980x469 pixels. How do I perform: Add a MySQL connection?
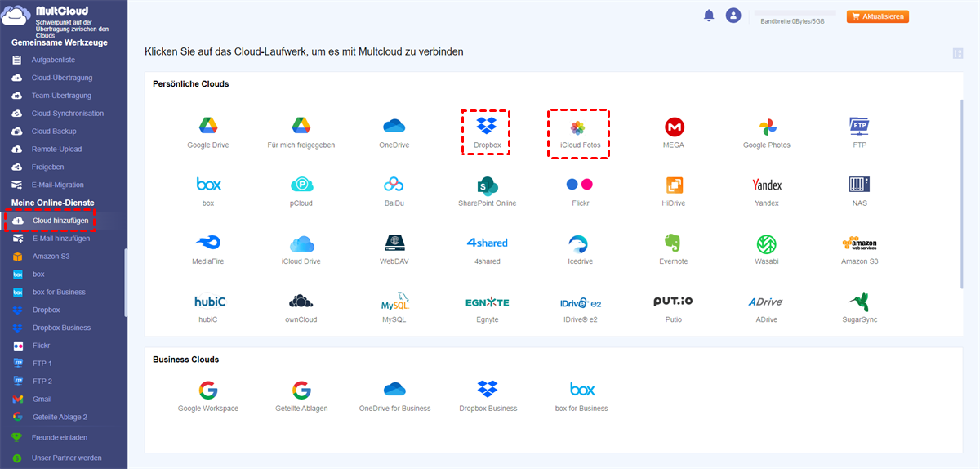[394, 309]
